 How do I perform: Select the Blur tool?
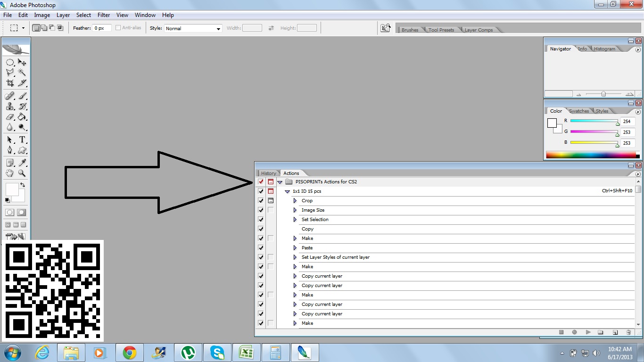coord(10,127)
